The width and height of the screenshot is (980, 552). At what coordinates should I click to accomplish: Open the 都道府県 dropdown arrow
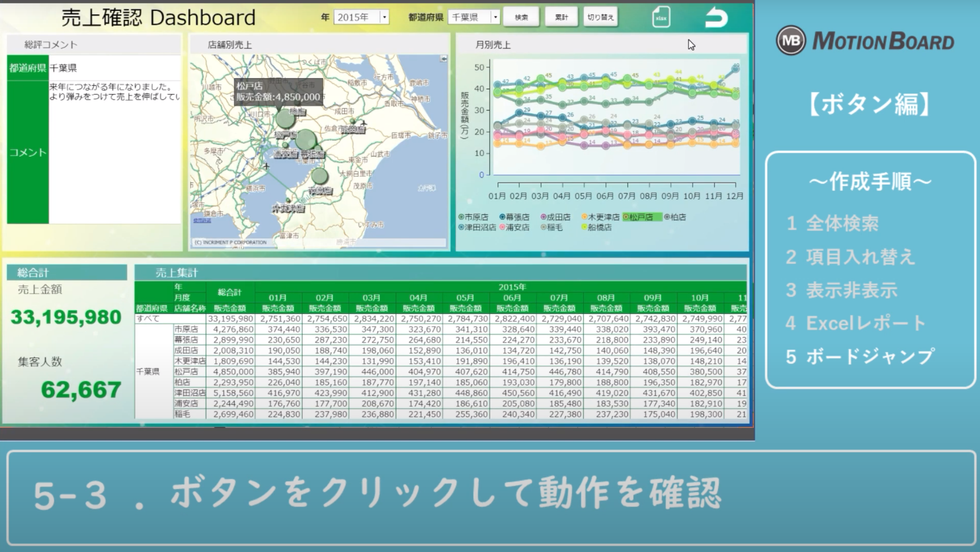click(x=495, y=17)
